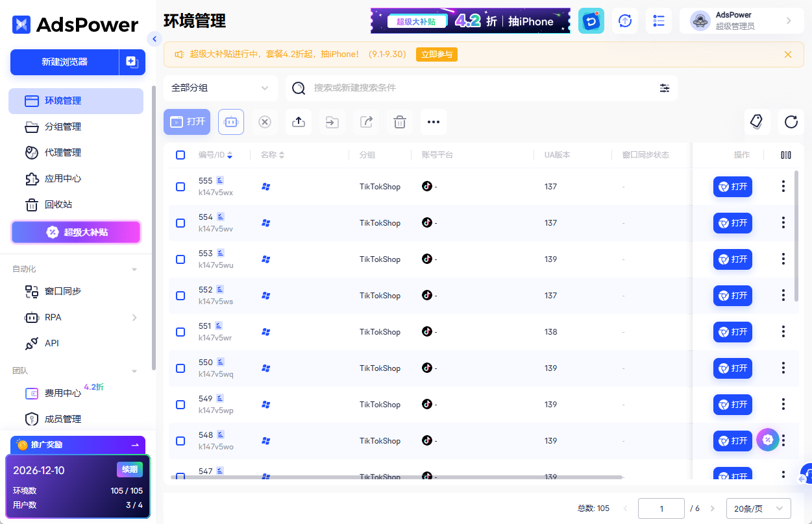Click the vertical table scrollbar
The height and width of the screenshot is (524, 812).
796,236
